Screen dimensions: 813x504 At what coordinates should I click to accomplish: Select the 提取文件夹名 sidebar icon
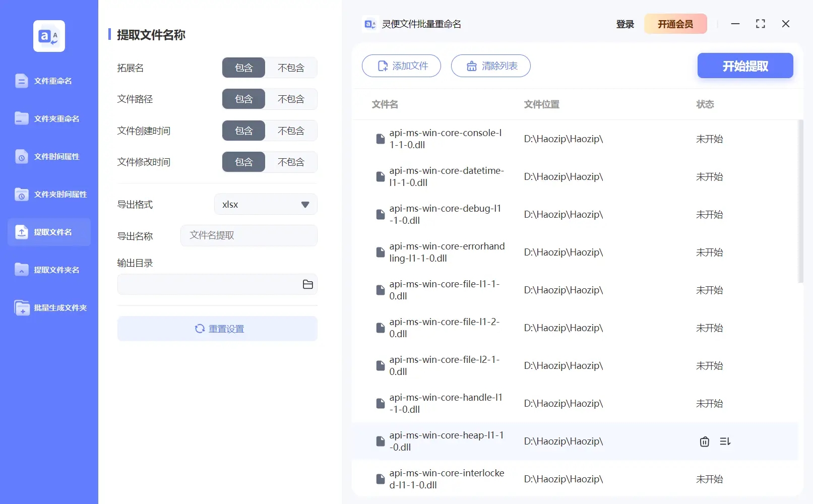tap(49, 270)
